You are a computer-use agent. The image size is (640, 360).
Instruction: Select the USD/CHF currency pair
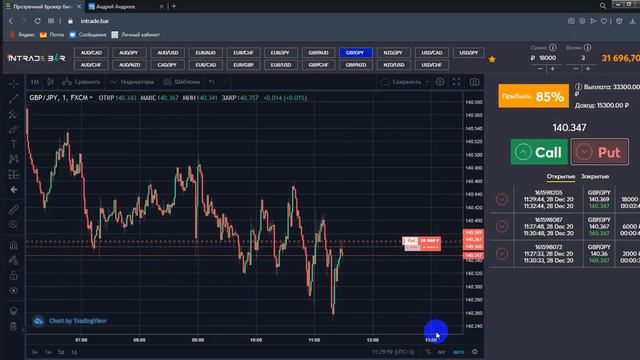click(x=432, y=65)
